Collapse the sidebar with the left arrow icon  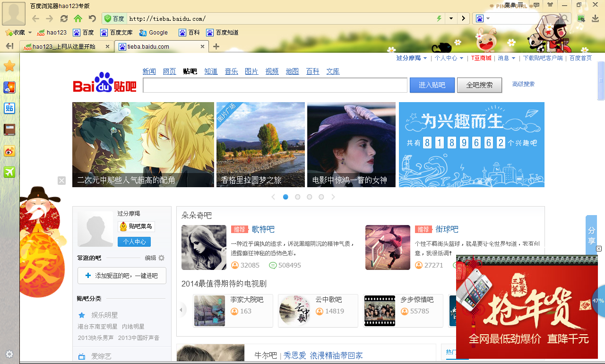(x=9, y=46)
